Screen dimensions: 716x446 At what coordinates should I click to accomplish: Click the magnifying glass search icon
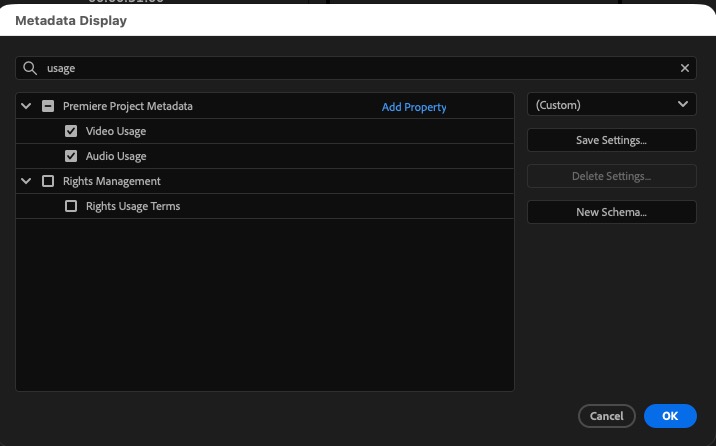[30, 68]
